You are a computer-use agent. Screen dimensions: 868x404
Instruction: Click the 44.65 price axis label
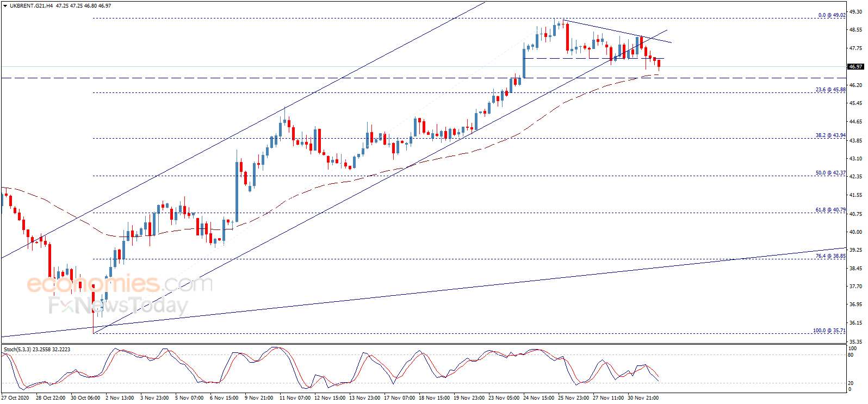point(855,122)
